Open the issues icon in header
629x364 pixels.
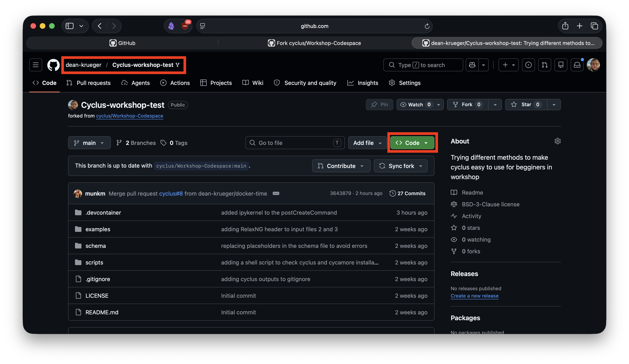528,65
